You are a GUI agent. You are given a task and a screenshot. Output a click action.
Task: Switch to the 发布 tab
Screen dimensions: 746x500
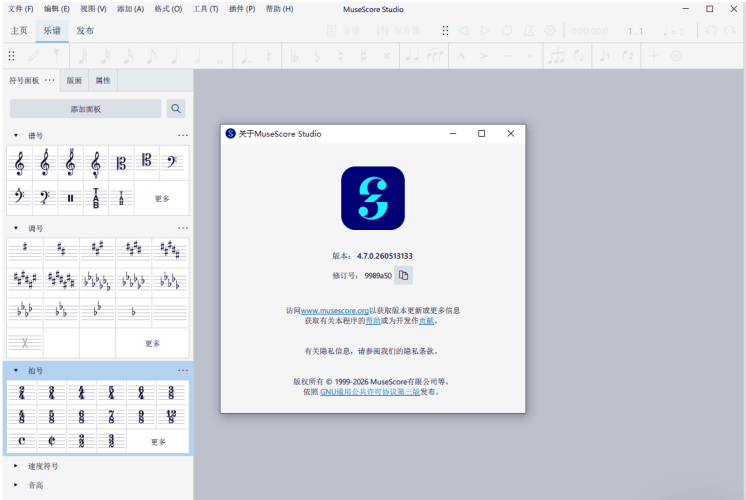(85, 31)
